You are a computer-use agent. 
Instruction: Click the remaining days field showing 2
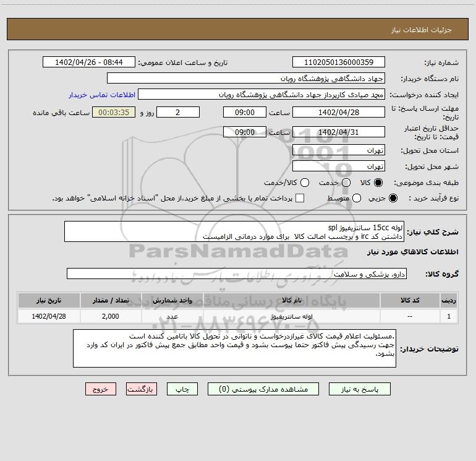[x=178, y=112]
